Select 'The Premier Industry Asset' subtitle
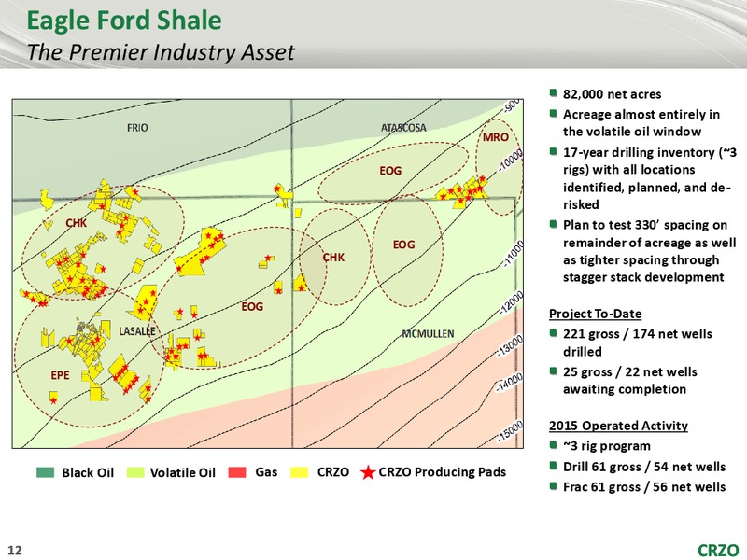This screenshot has height=560, width=747. click(161, 52)
